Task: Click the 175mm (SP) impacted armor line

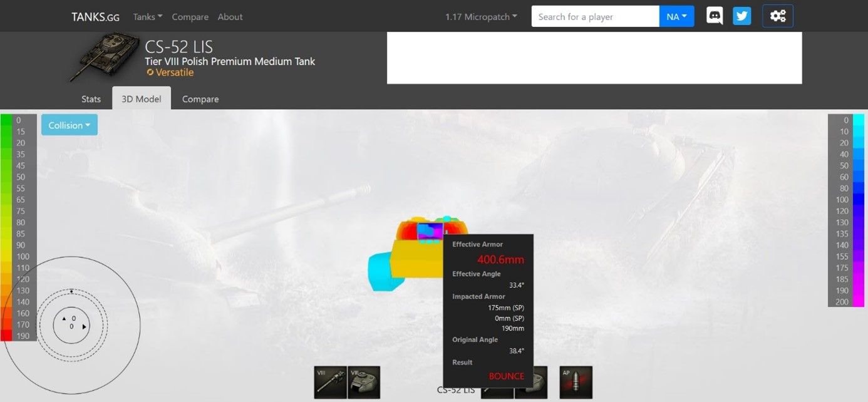Action: 506,307
